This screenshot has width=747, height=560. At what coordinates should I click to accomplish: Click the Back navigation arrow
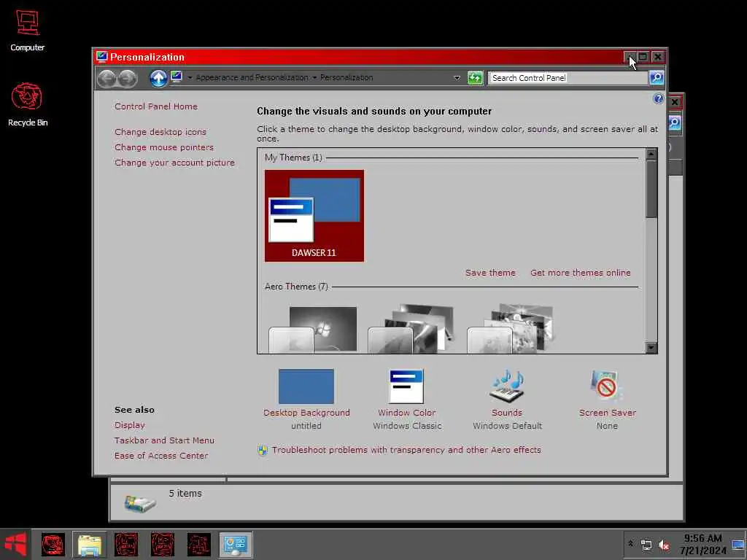107,78
